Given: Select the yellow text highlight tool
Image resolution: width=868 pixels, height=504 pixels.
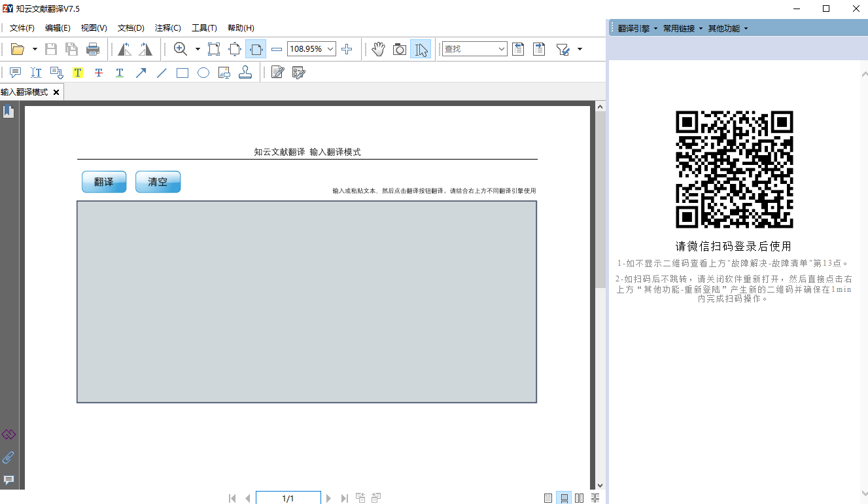Looking at the screenshot, I should pyautogui.click(x=78, y=73).
